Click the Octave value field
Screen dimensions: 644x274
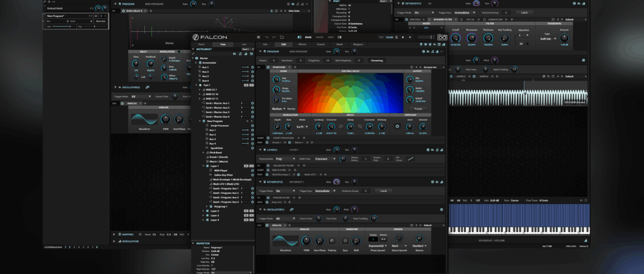[273, 61]
